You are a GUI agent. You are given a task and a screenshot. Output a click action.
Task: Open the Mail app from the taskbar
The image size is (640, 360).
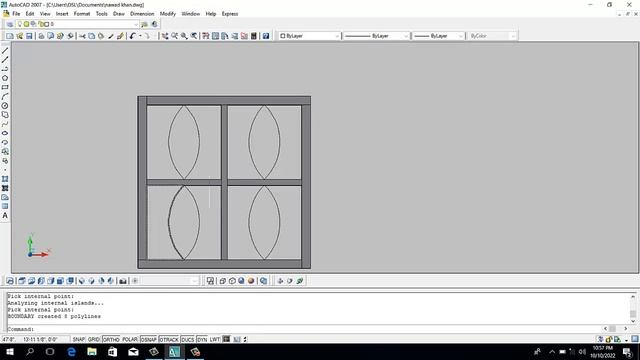pos(133,351)
